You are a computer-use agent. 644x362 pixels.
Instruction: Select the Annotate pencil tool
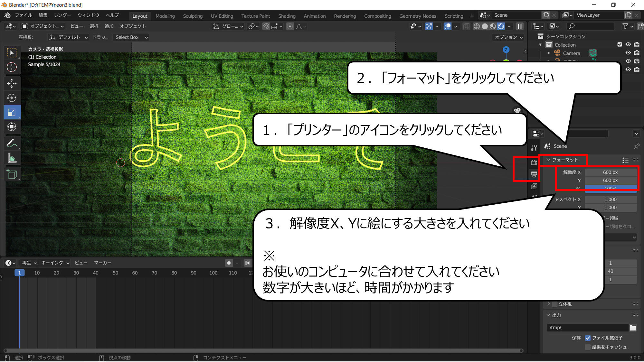pos(12,143)
